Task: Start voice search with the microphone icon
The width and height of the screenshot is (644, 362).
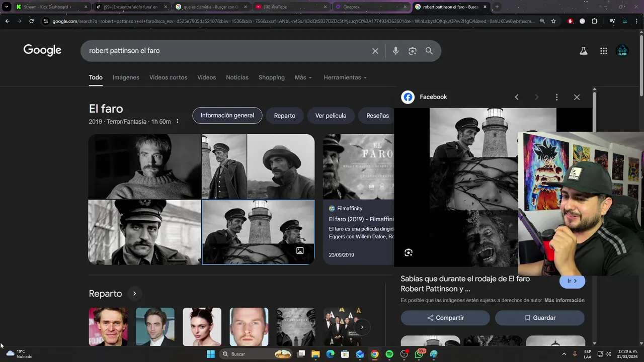Action: coord(395,51)
